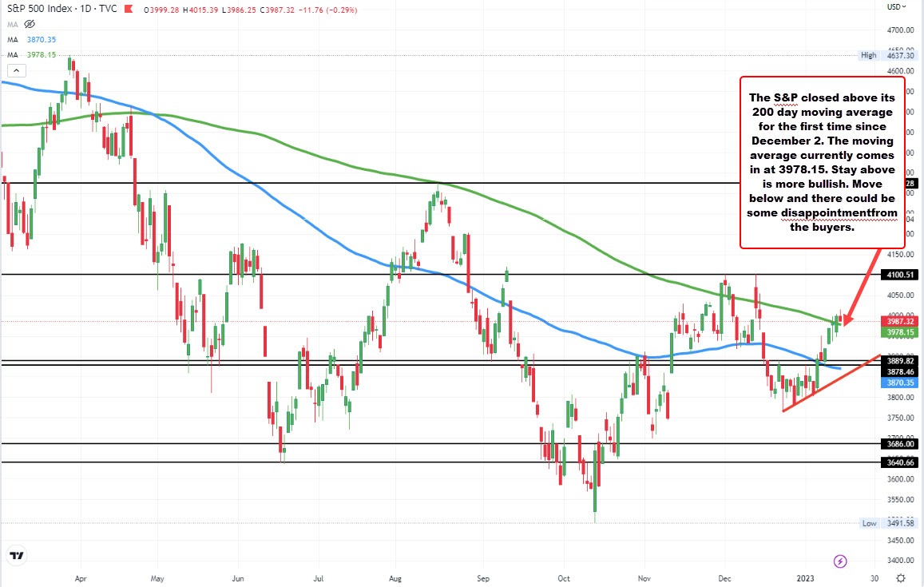Click the 2023 label on time axis
This screenshot has height=587, width=924.
805,579
